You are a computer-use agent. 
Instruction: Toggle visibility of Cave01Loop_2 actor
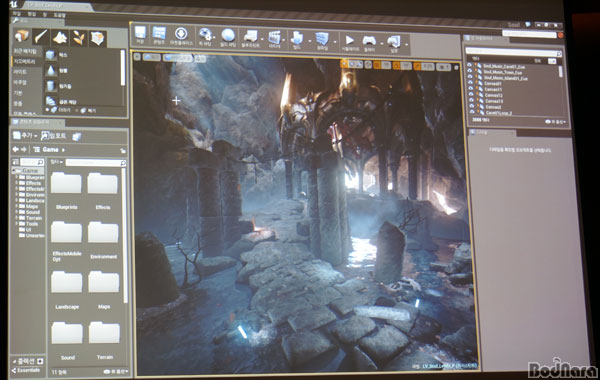click(x=472, y=112)
